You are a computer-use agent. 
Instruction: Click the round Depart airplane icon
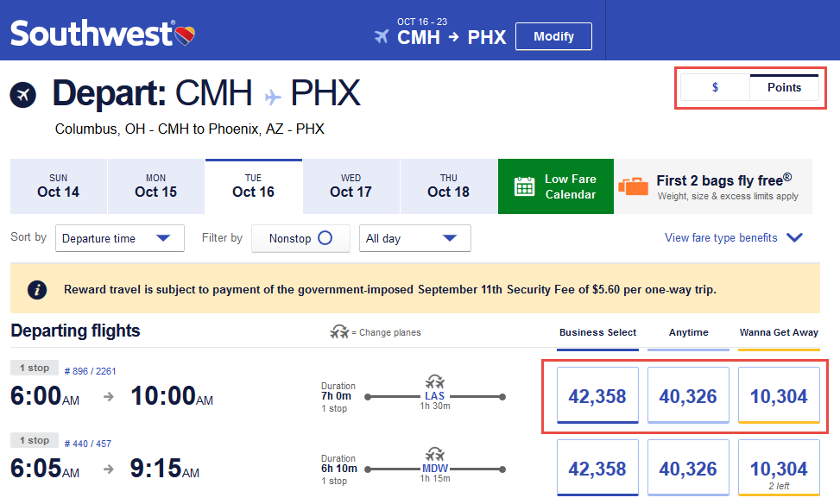[23, 95]
